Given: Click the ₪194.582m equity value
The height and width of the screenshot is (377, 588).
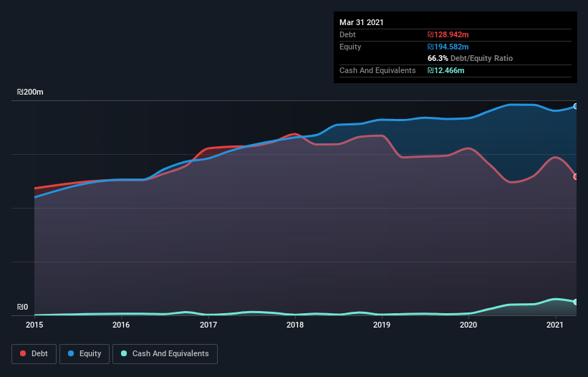Looking at the screenshot, I should pyautogui.click(x=448, y=47).
